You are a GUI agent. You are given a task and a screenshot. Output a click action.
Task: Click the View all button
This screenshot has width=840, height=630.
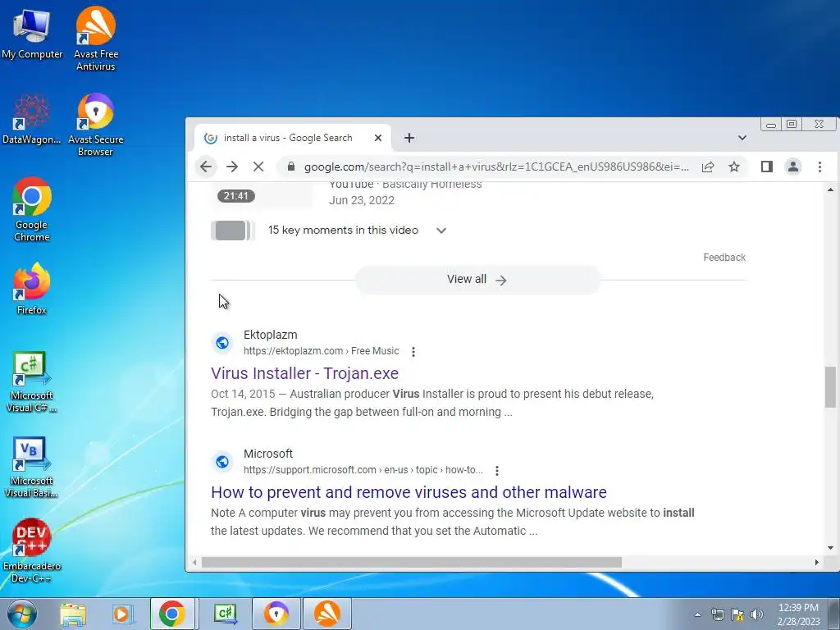[478, 280]
